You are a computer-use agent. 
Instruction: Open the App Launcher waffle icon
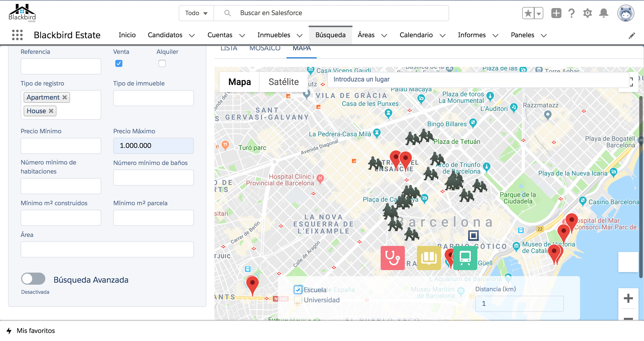pos(17,35)
